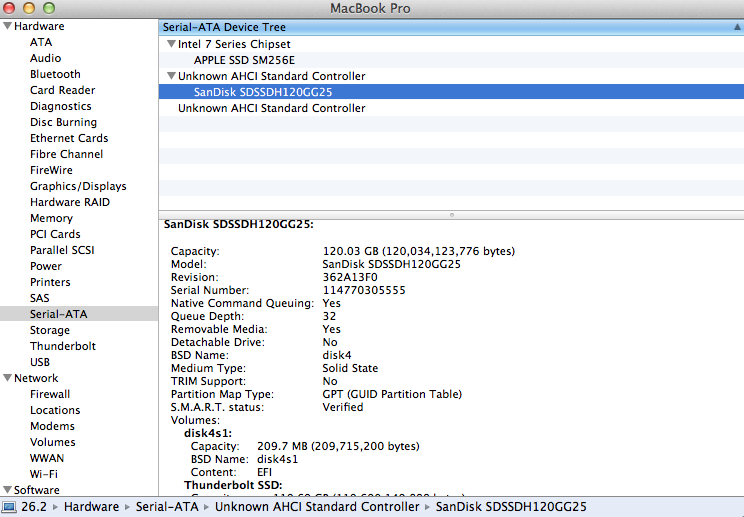Screen dimensions: 744x517
Task: Click the Solid State medium type value
Action: tap(350, 368)
